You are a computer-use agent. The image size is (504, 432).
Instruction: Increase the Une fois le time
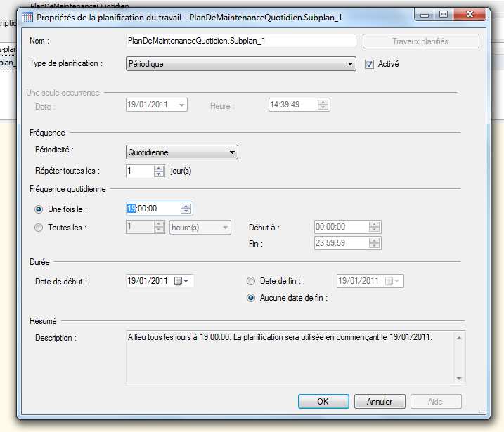point(186,205)
